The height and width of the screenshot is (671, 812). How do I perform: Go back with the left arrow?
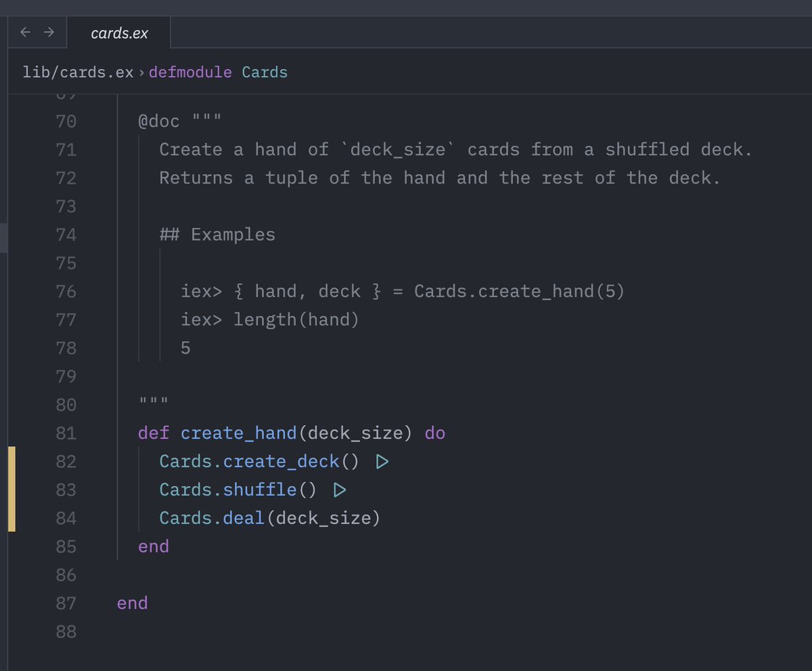point(26,32)
